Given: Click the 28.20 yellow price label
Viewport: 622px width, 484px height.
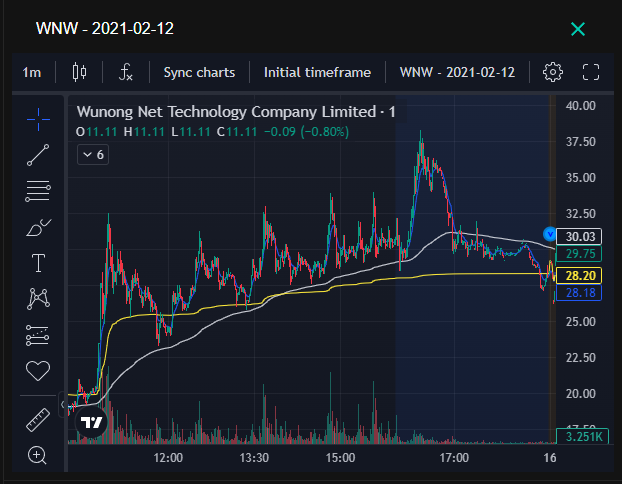Looking at the screenshot, I should click(x=579, y=276).
